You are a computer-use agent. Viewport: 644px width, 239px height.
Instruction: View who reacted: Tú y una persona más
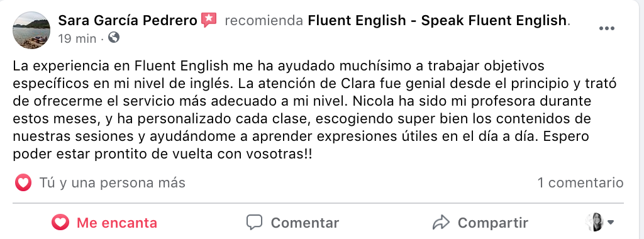[112, 183]
